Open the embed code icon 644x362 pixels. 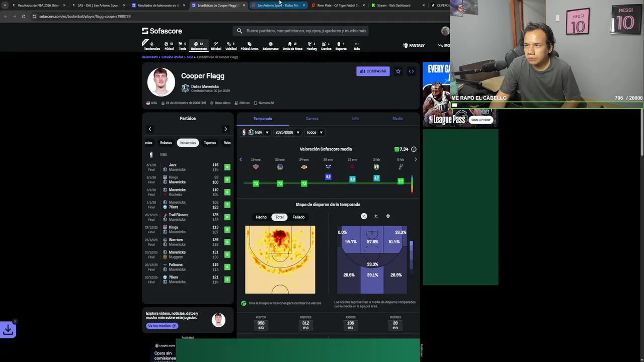[411, 71]
